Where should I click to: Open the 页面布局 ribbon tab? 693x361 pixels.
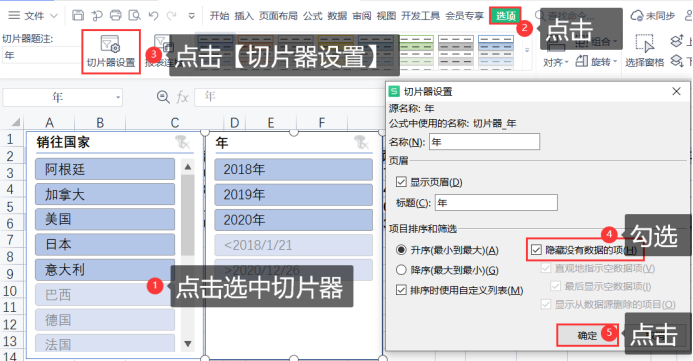[278, 16]
